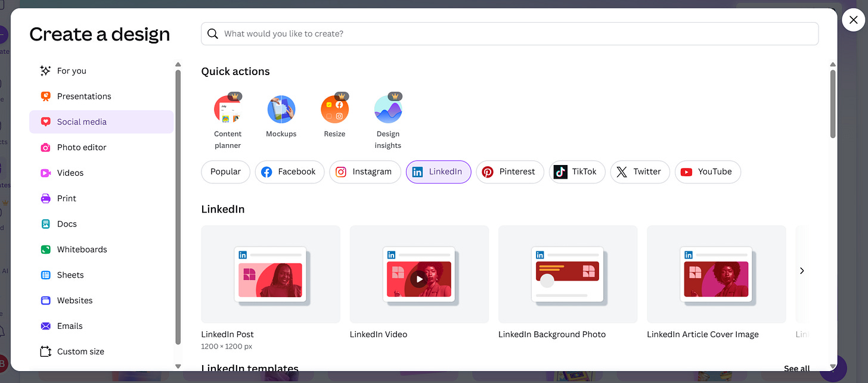Click the Facebook logo icon
The image size is (868, 383).
click(266, 172)
